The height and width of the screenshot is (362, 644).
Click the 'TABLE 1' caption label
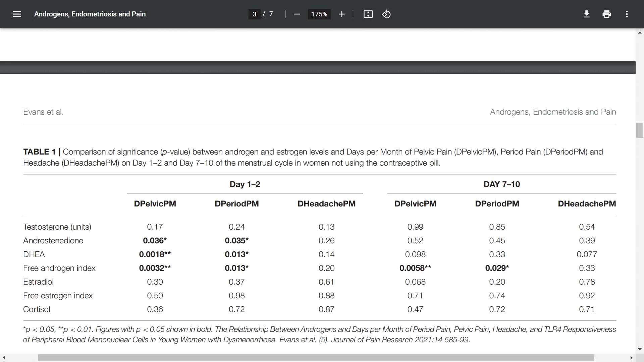point(39,152)
